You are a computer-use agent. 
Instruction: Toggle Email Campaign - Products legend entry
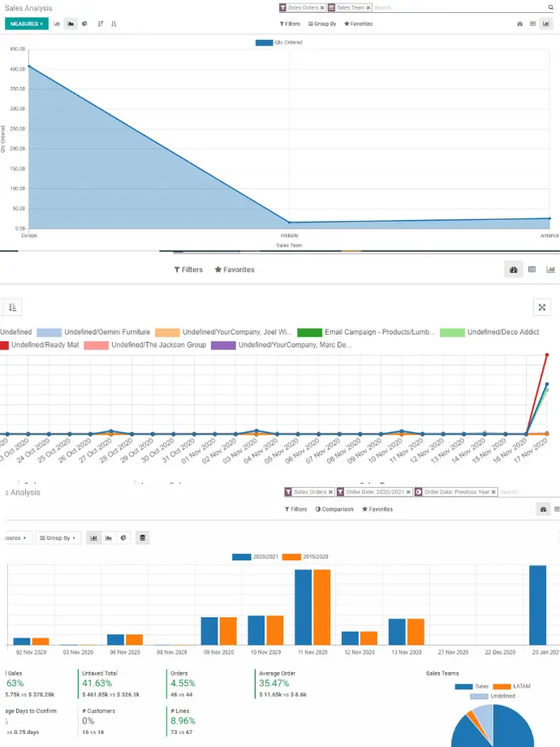click(x=366, y=332)
